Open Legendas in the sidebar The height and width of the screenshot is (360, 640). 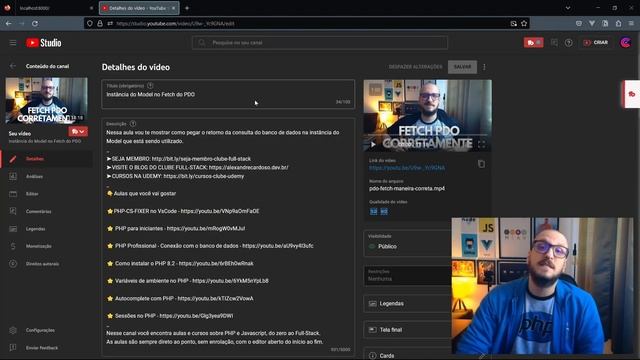47,229
